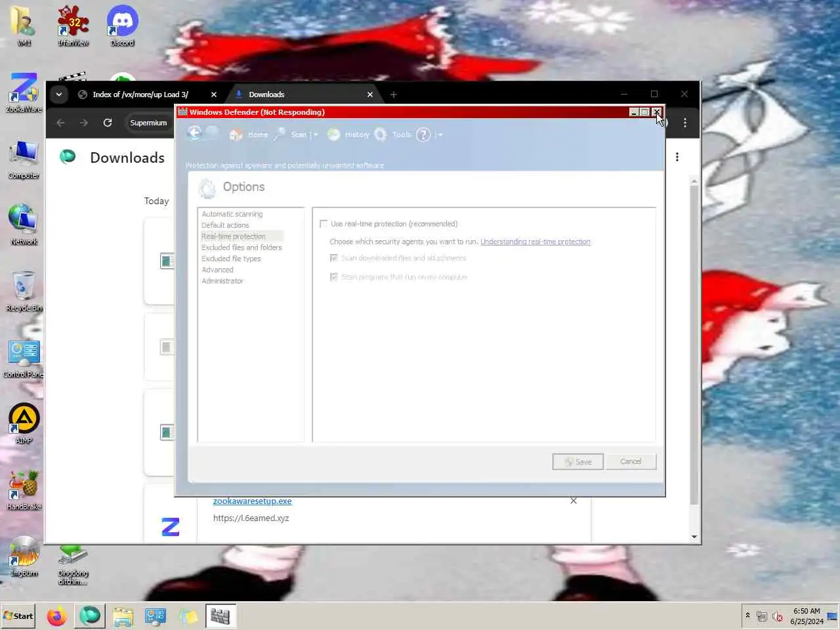Open the HandBrake desktop shortcut
This screenshot has height=630, width=840.
point(24,490)
